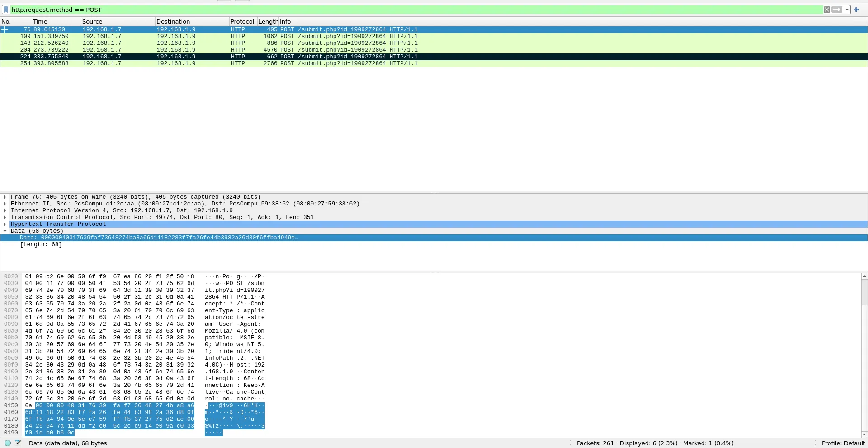Click the Transmission Control Protocol row text
The height and width of the screenshot is (448, 868).
162,217
